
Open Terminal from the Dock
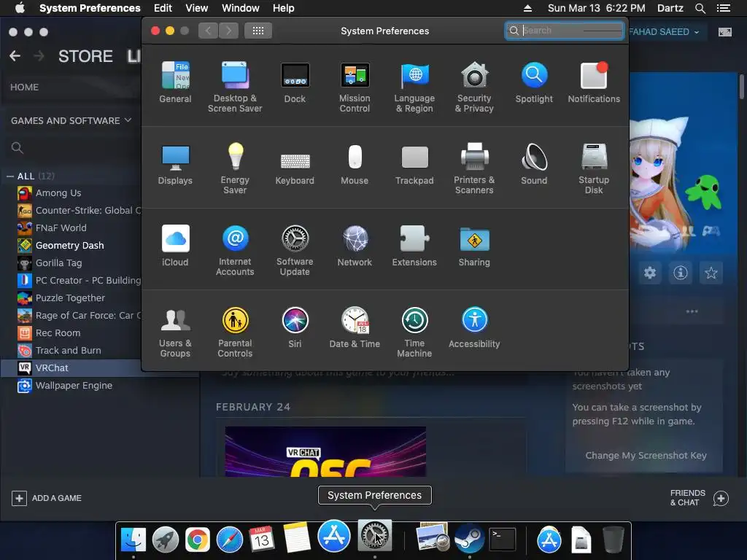click(503, 540)
